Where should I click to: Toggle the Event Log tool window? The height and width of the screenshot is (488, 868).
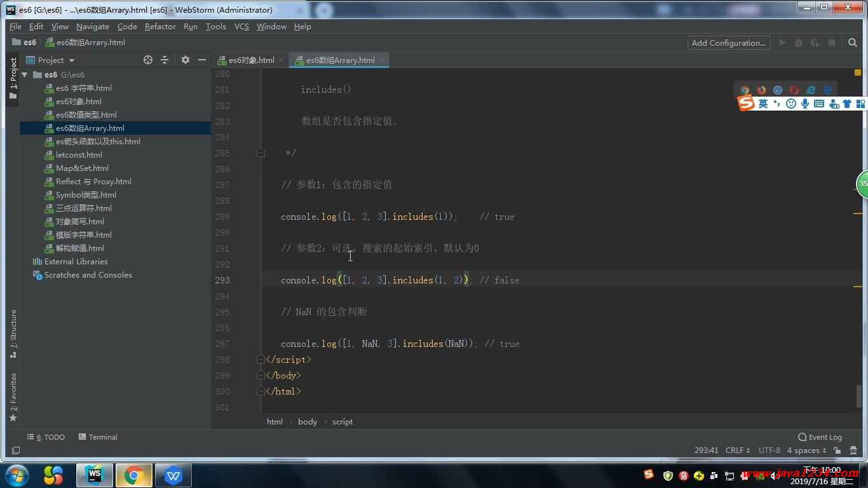(x=820, y=437)
